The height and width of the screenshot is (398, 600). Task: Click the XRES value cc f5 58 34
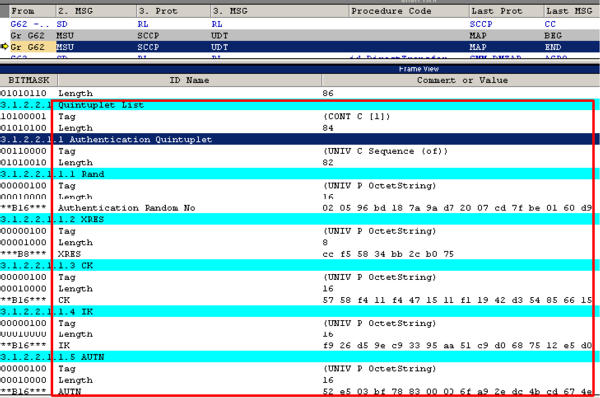coord(388,254)
